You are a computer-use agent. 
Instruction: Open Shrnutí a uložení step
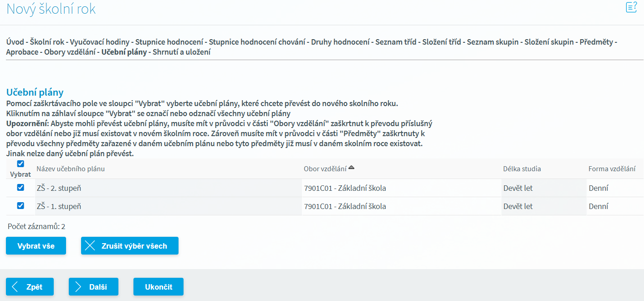182,52
